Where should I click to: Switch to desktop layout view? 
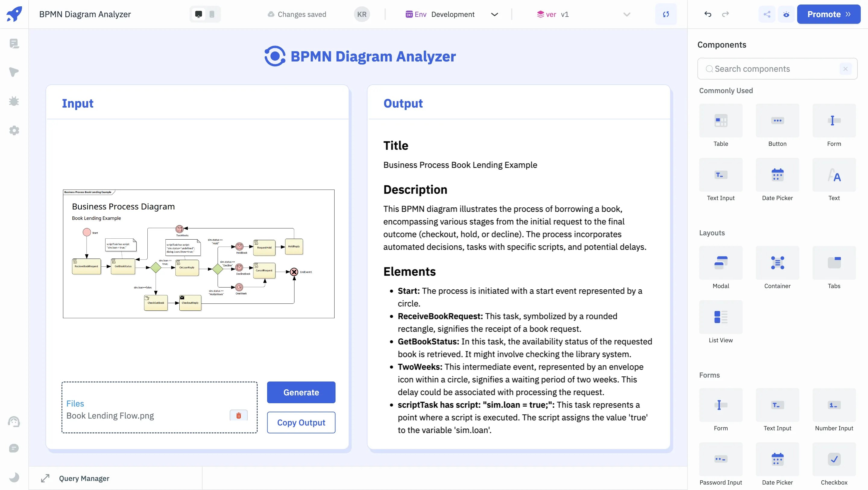[198, 14]
